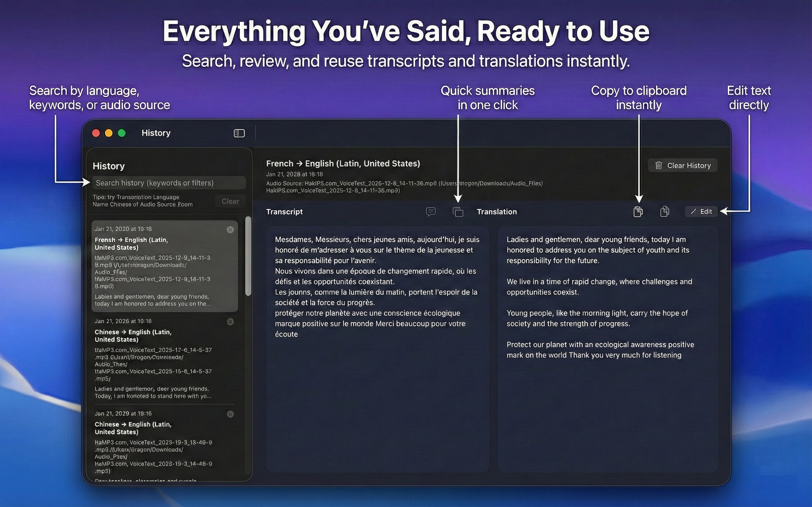Toggle the sidebar panel icon

(239, 133)
